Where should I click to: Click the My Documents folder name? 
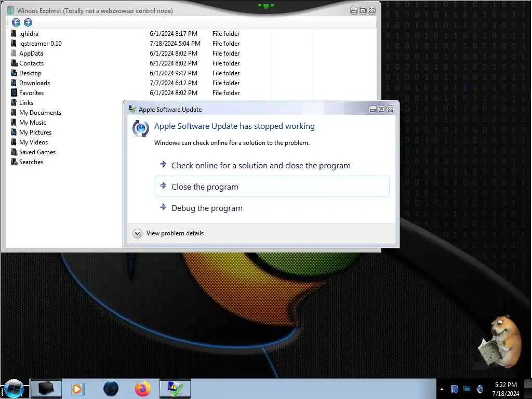point(41,112)
